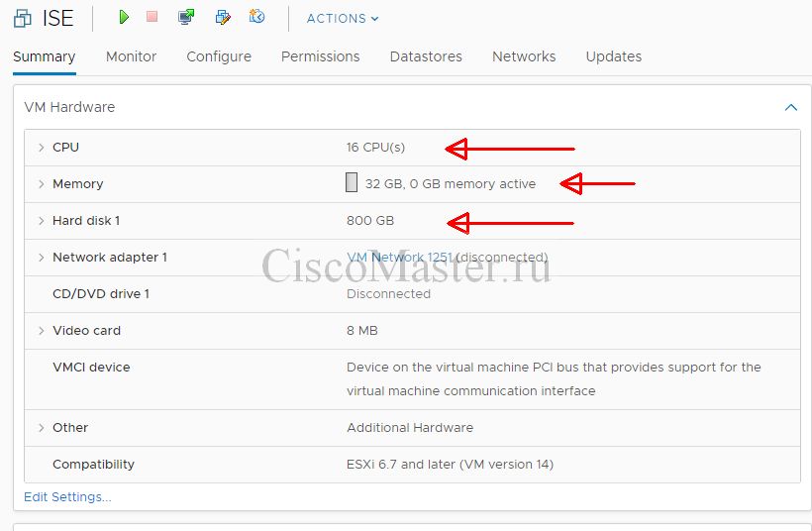
Task: Open the Edit Settings toolbar icon
Action: 223,17
